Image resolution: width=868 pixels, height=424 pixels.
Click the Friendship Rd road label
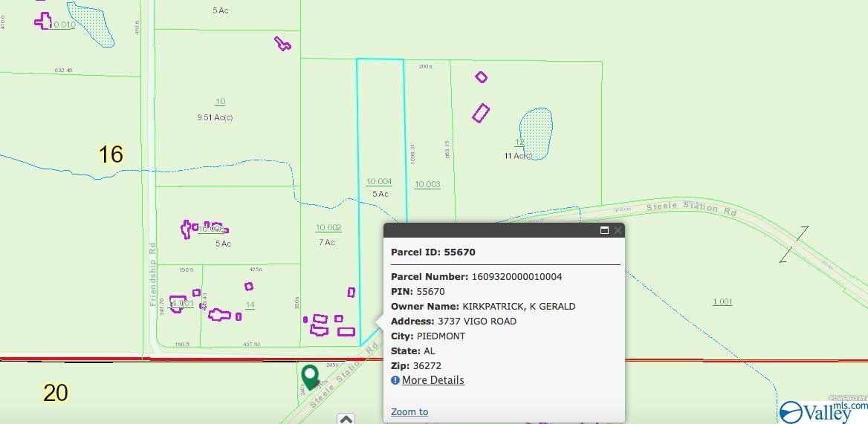(153, 273)
